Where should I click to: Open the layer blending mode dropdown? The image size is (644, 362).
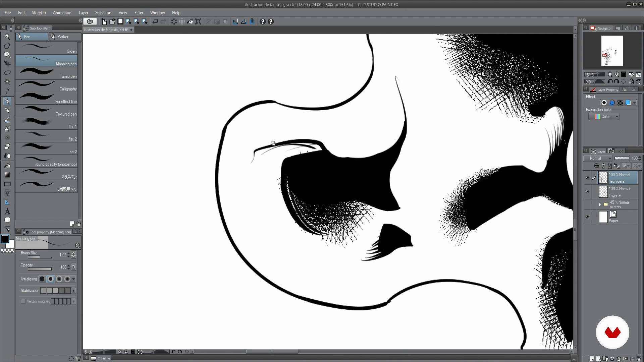600,158
